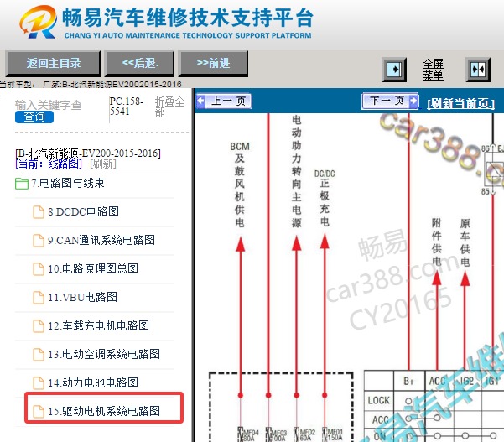Go back with <<后退 button

pos(140,63)
